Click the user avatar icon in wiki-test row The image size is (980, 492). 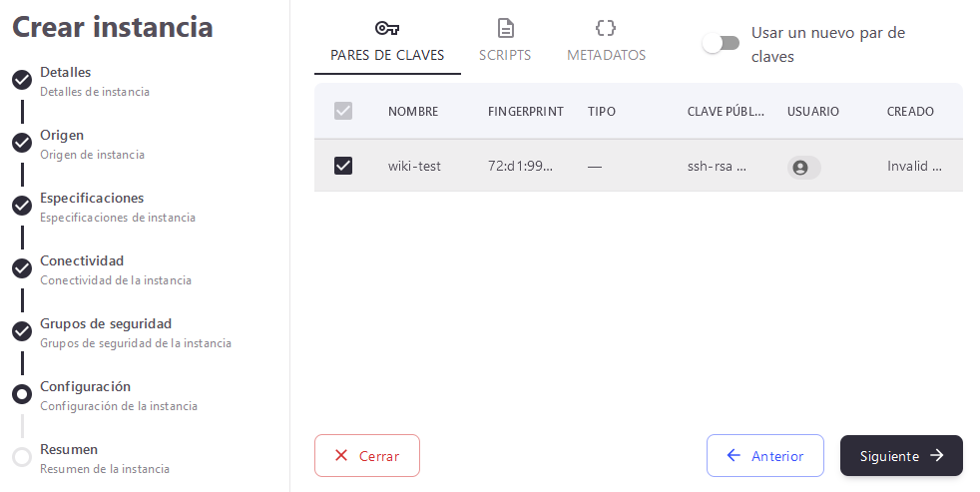[799, 168]
